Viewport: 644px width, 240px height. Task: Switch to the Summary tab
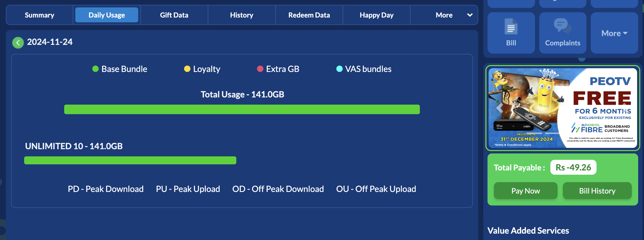40,15
